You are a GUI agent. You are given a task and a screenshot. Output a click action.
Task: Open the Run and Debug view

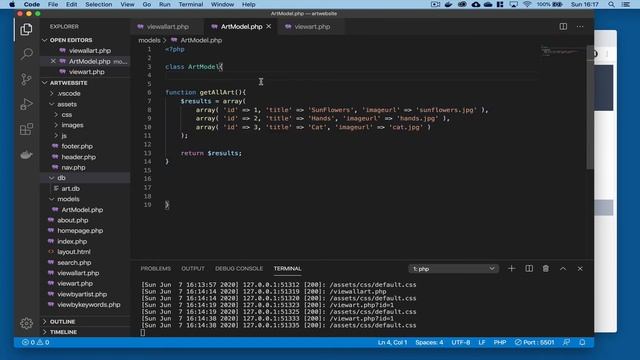(x=26, y=104)
